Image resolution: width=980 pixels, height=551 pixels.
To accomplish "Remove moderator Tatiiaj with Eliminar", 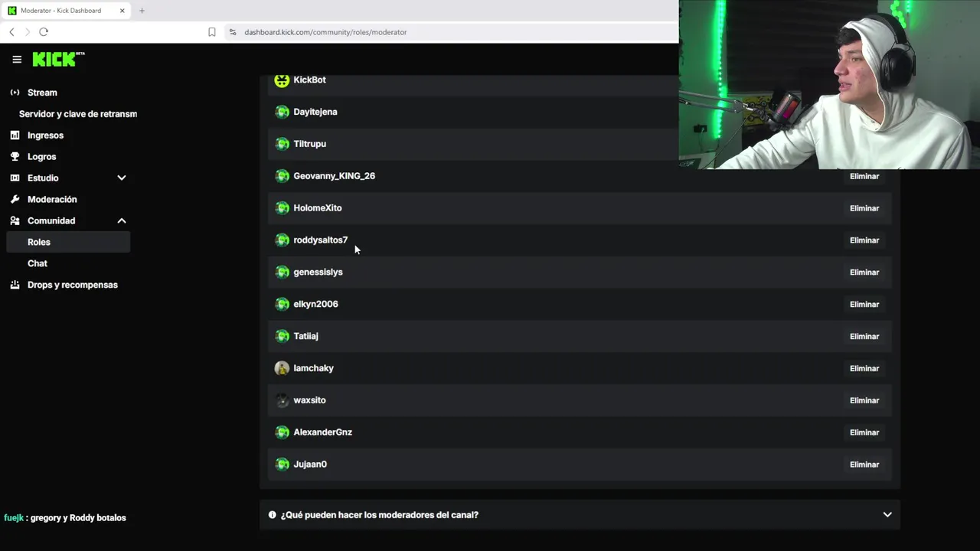I will [864, 337].
